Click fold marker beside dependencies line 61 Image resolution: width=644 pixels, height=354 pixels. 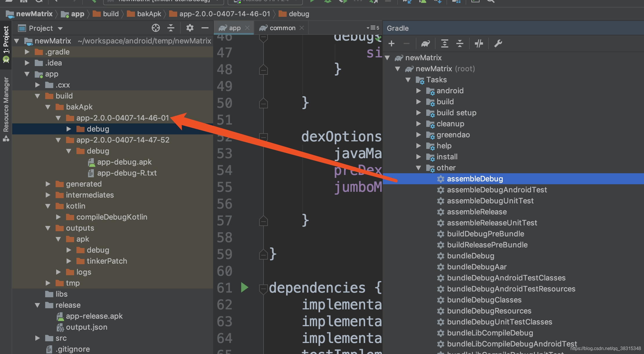coord(263,289)
